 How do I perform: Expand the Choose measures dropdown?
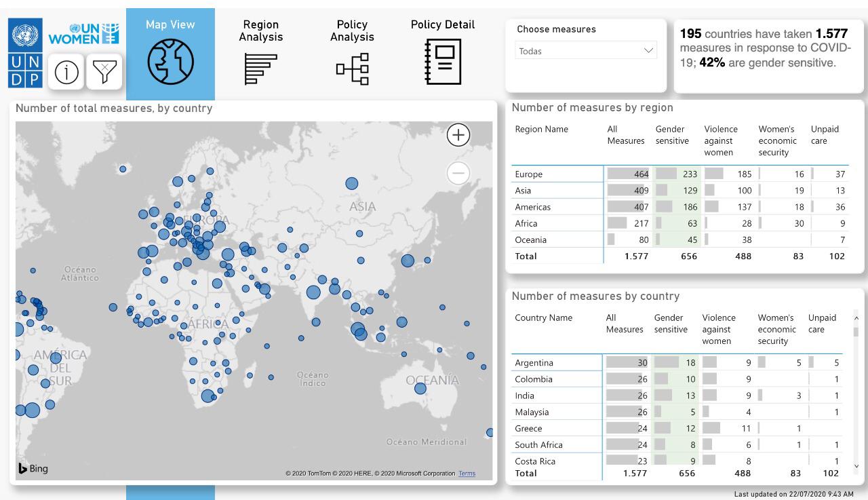pos(586,50)
